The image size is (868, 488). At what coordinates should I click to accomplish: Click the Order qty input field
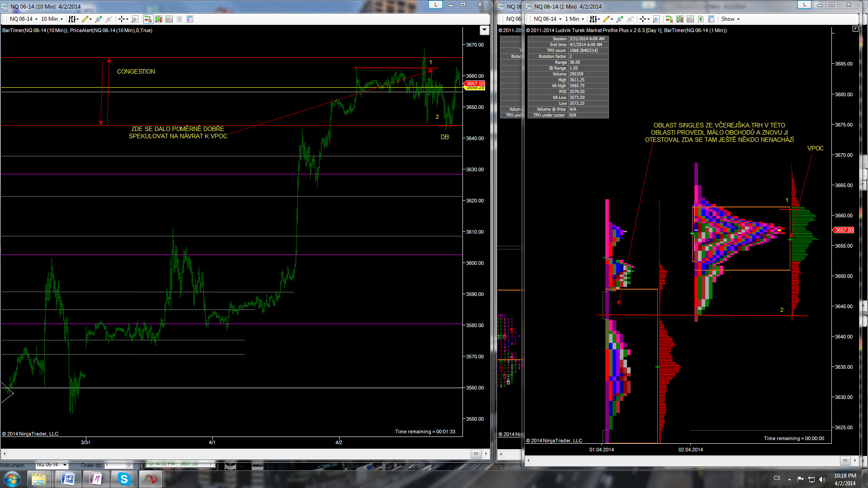pyautogui.click(x=115, y=465)
